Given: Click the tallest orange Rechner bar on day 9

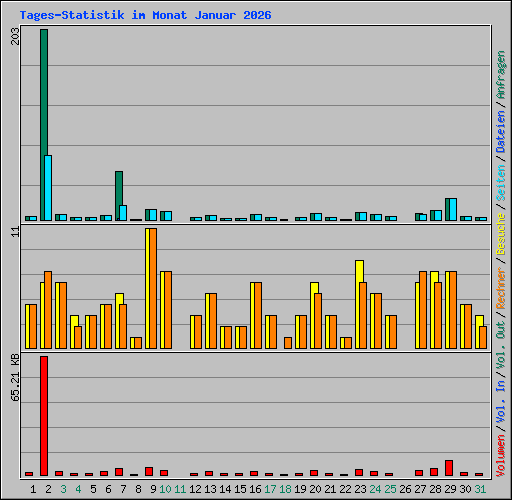Looking at the screenshot, I should (x=153, y=288).
